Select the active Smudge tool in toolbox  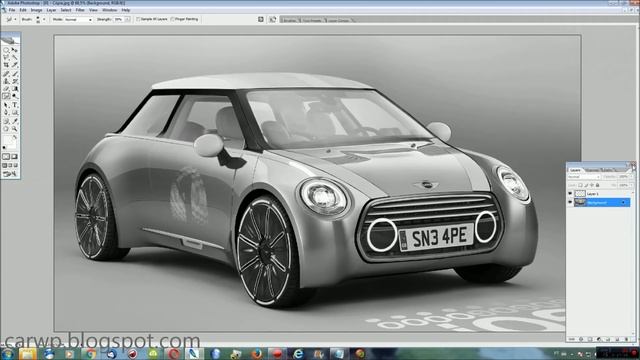6,96
